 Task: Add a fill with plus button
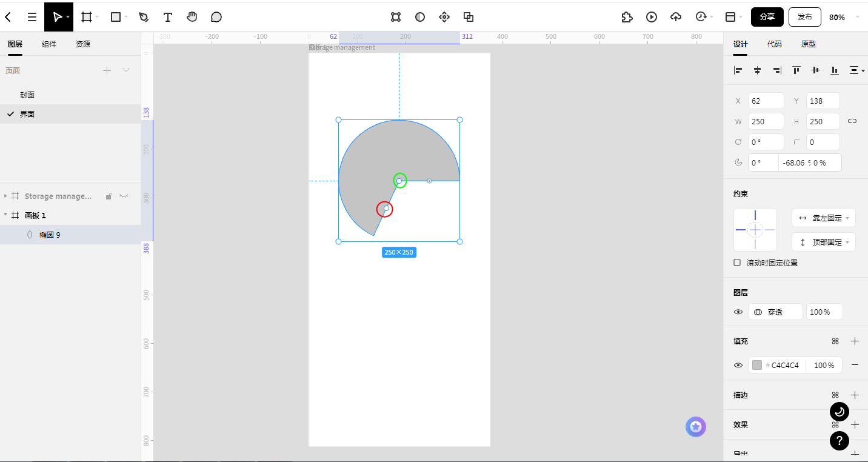point(855,341)
